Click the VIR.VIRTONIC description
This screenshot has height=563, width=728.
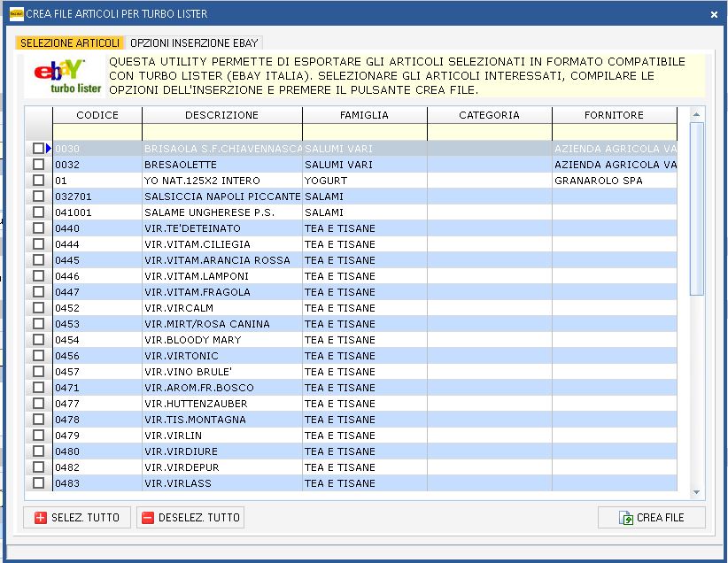pyautogui.click(x=222, y=356)
